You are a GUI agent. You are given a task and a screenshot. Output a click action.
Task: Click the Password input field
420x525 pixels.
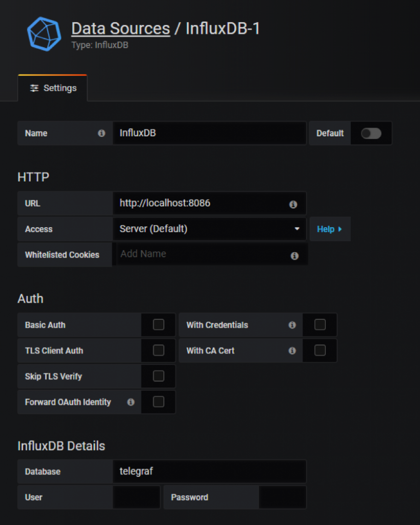283,497
